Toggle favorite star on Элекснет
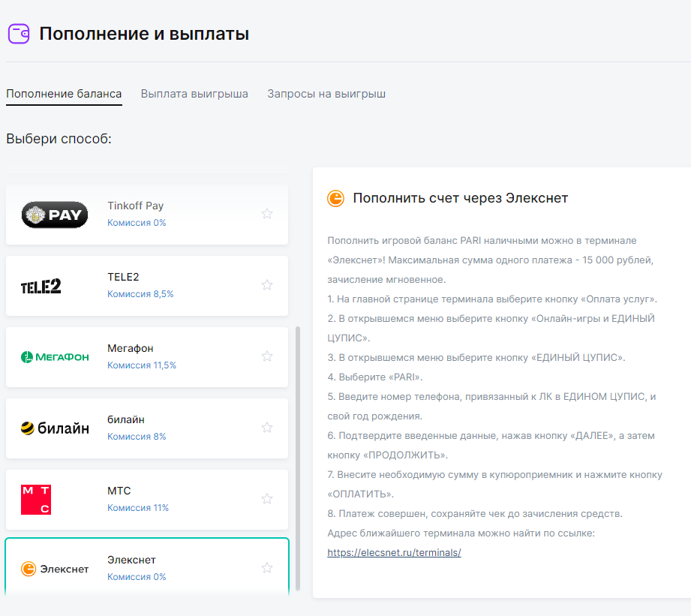 click(x=267, y=567)
